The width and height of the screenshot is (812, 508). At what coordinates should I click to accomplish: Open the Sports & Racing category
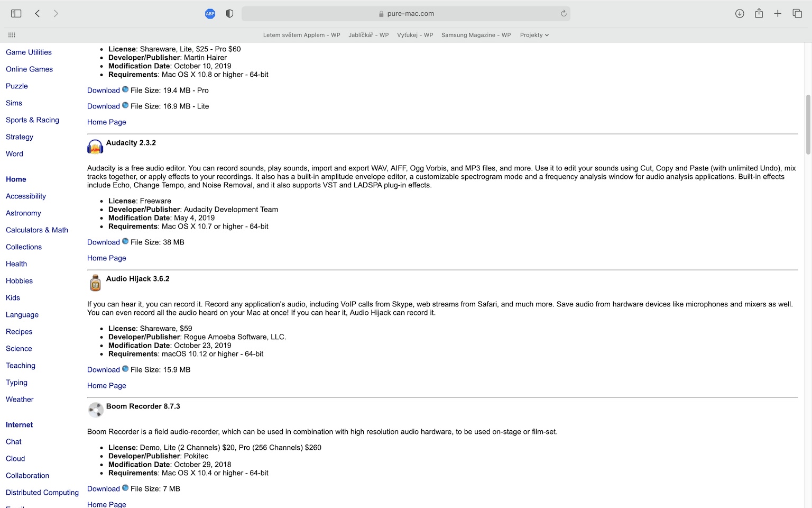pyautogui.click(x=32, y=120)
